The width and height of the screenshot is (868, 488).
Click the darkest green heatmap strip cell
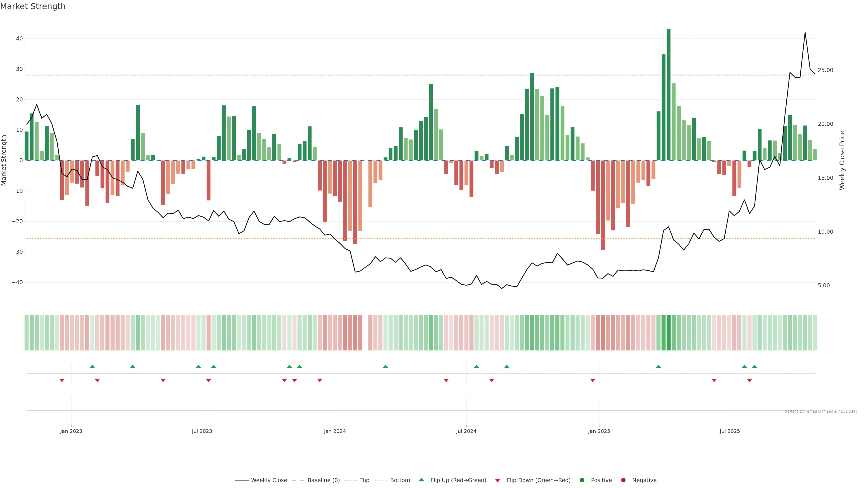[669, 333]
